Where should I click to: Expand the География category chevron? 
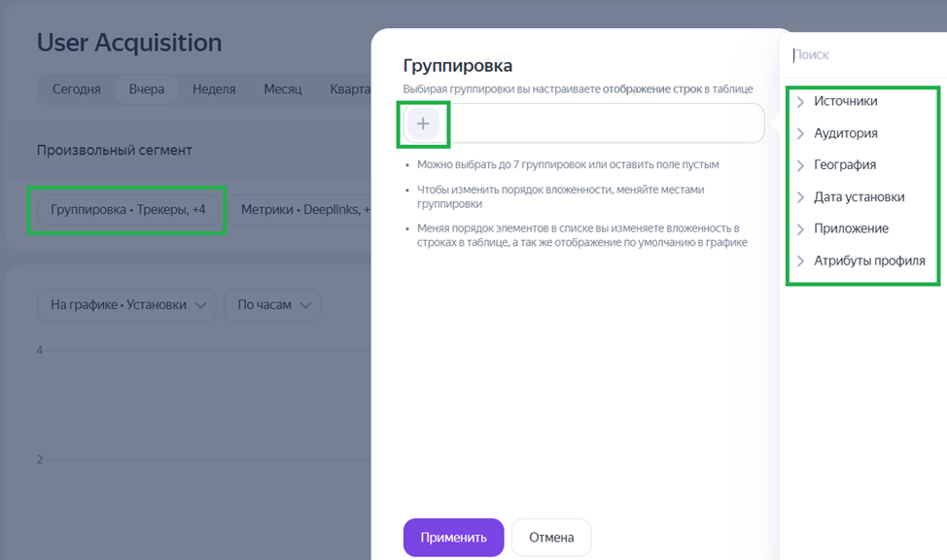[x=800, y=165]
